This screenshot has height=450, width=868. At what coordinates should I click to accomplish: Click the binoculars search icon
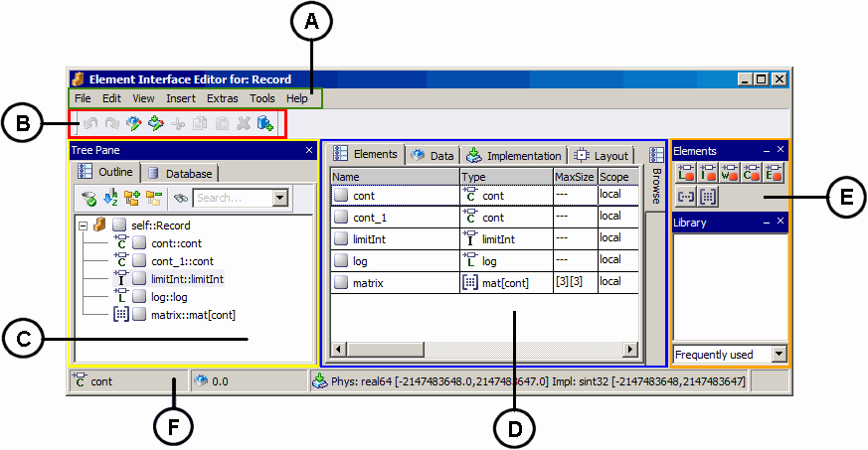181,198
